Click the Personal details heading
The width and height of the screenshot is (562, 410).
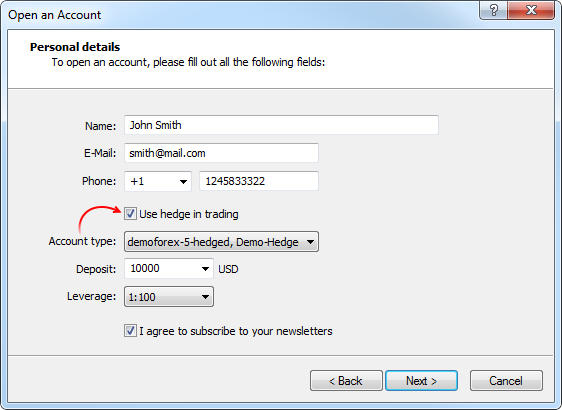(x=75, y=47)
